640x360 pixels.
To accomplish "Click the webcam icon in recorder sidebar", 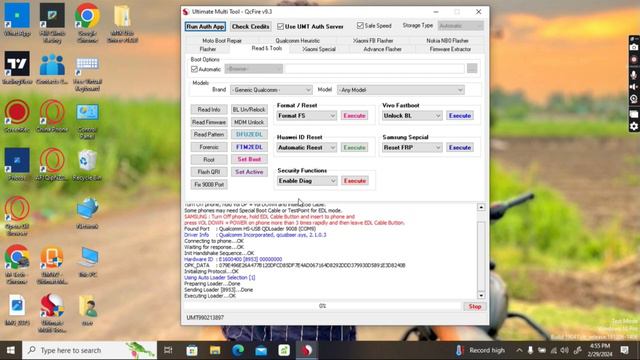I will point(633,99).
